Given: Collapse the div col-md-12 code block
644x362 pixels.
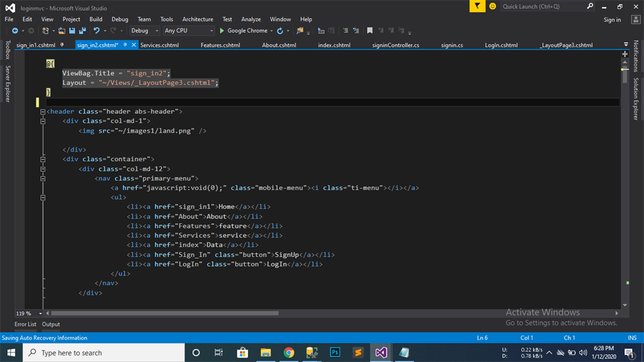Looking at the screenshot, I should coord(43,169).
